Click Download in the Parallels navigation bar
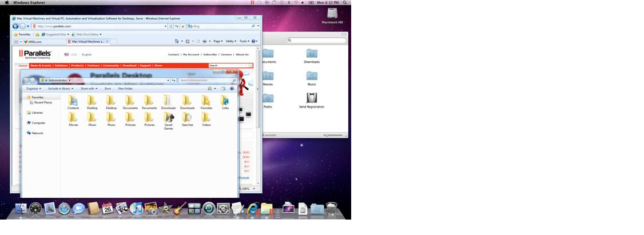The image size is (644, 235). (129, 65)
